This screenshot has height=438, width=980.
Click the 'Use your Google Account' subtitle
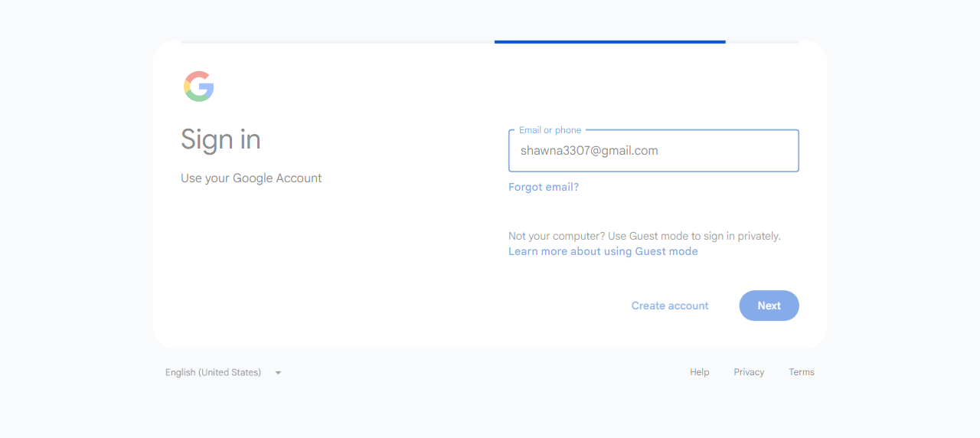coord(251,178)
